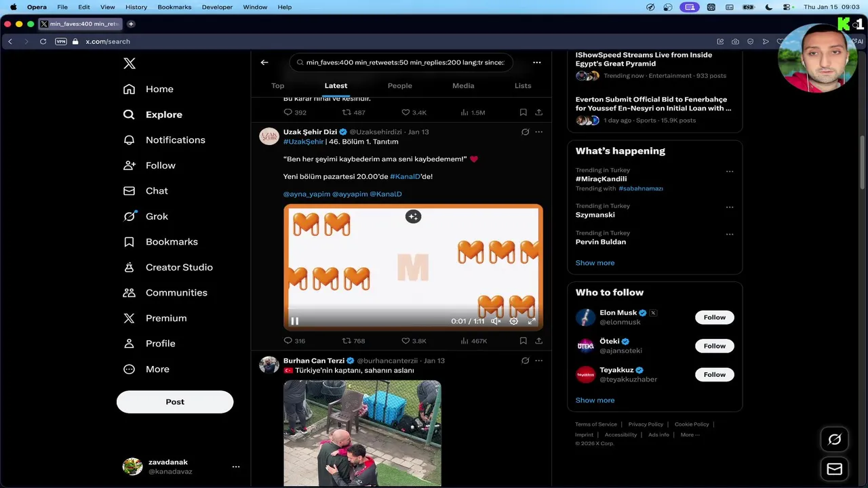Open Bookmarks in the sidebar
Image resolution: width=868 pixels, height=488 pixels.
(x=161, y=241)
